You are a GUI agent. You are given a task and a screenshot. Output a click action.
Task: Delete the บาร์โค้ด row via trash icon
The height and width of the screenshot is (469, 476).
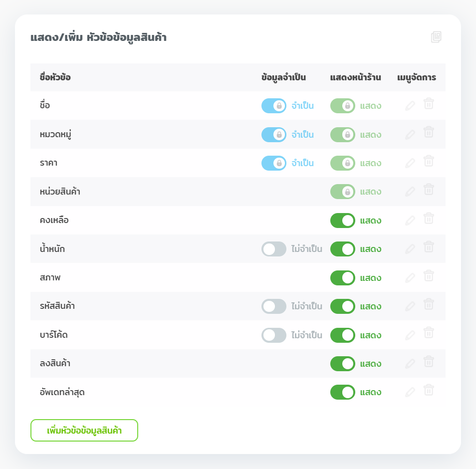429,333
